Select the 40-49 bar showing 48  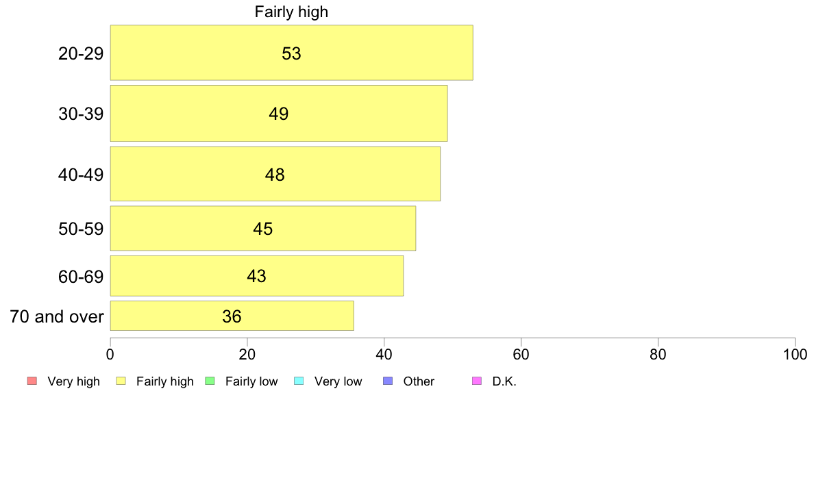(x=275, y=174)
